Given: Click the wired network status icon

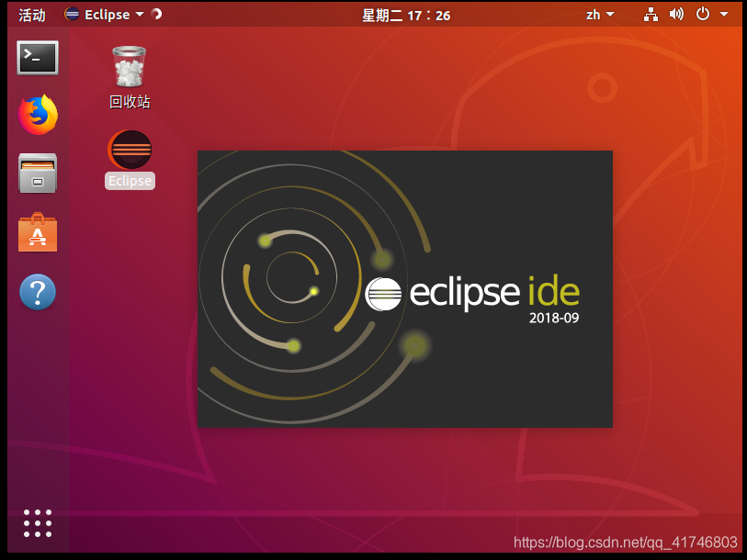Looking at the screenshot, I should [651, 15].
